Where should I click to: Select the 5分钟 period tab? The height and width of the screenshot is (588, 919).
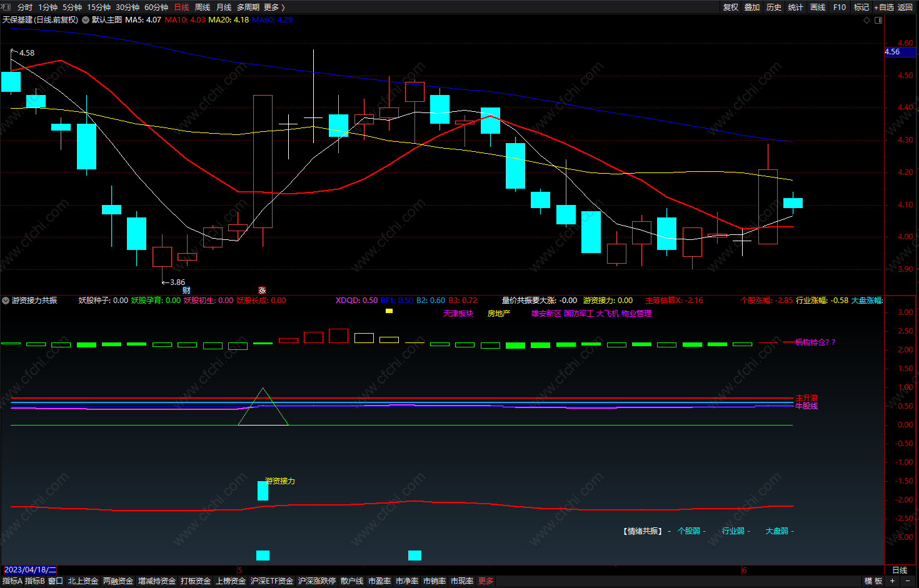pyautogui.click(x=72, y=7)
